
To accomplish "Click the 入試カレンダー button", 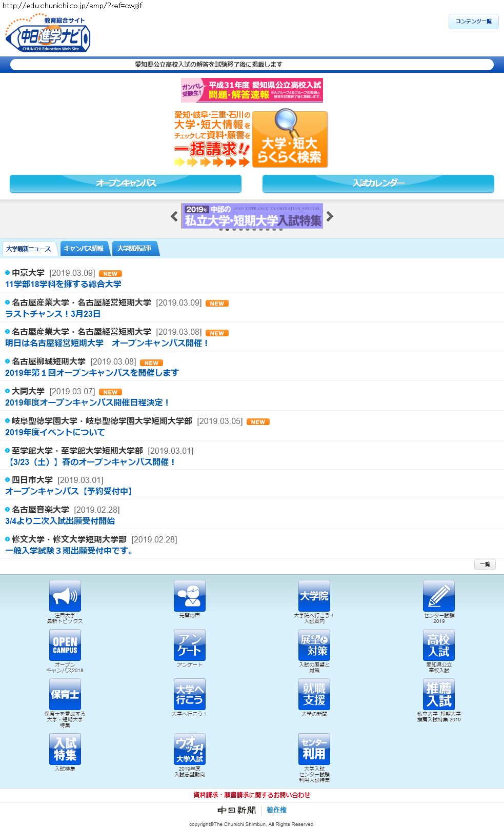I will point(378,184).
